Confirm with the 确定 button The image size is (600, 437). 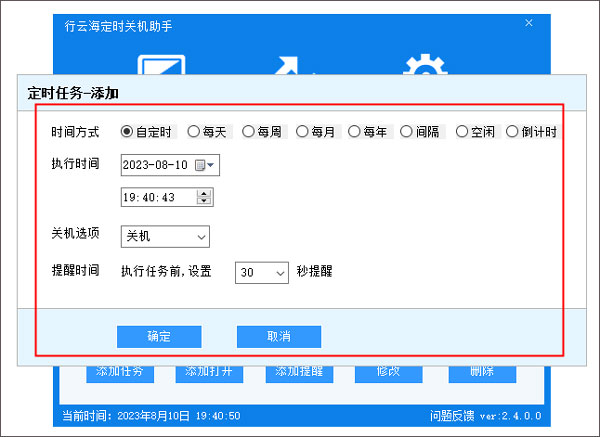pos(159,337)
